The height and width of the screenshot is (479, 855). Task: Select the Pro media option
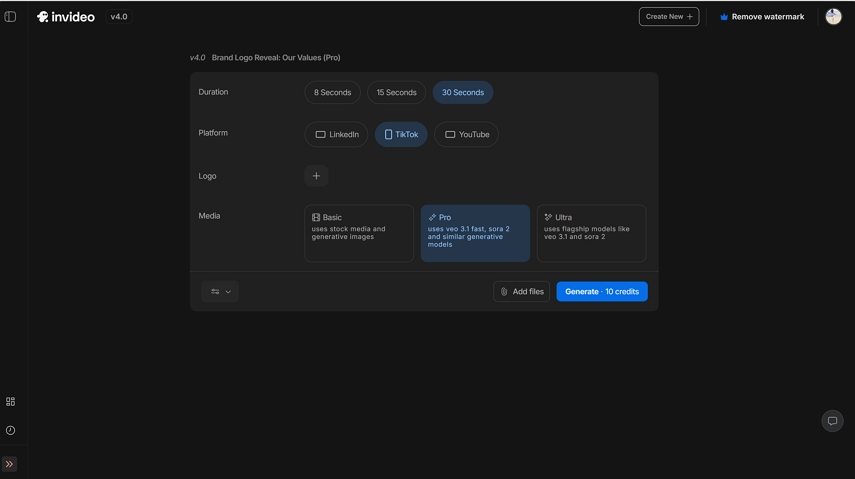tap(475, 233)
